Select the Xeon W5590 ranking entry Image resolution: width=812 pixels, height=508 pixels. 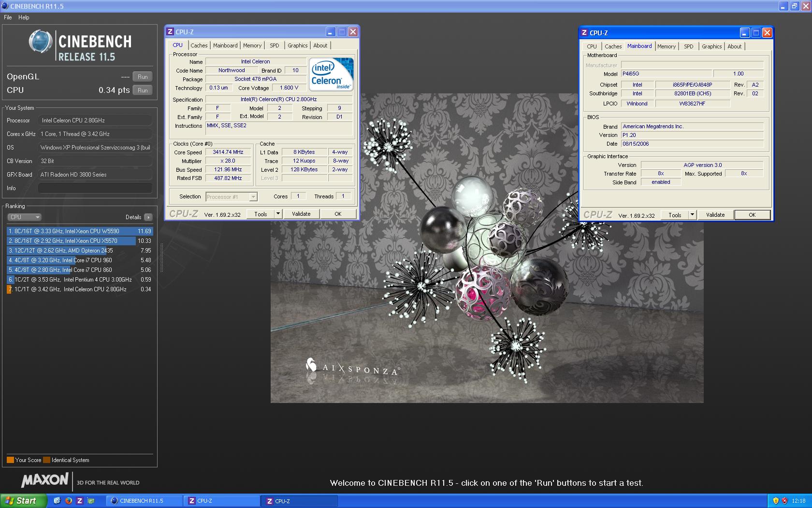coord(80,231)
